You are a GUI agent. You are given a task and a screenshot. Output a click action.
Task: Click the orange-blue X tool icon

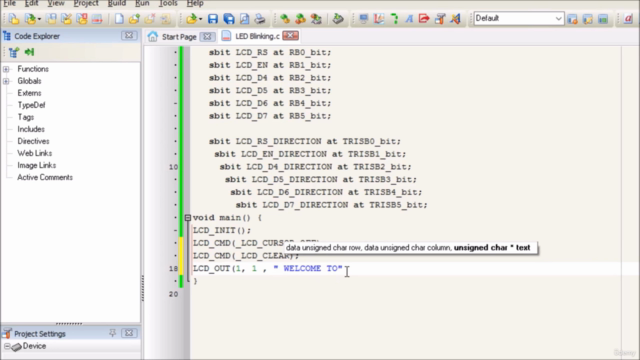[456, 19]
